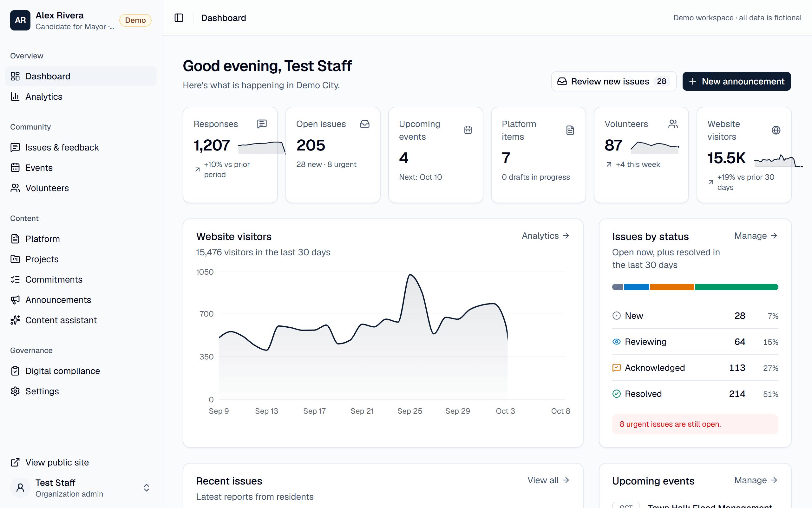Click the 28 count badge on Review button
The height and width of the screenshot is (508, 812).
point(661,81)
